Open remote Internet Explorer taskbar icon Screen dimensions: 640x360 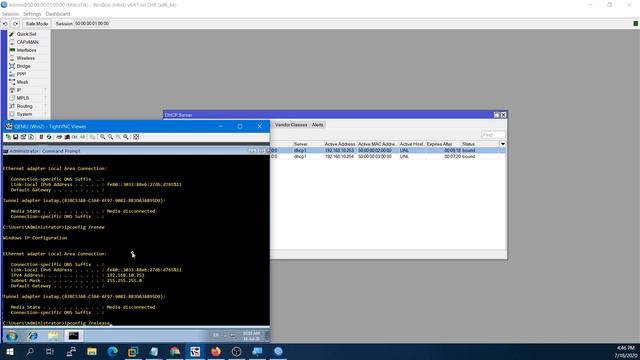pyautogui.click(x=33, y=336)
